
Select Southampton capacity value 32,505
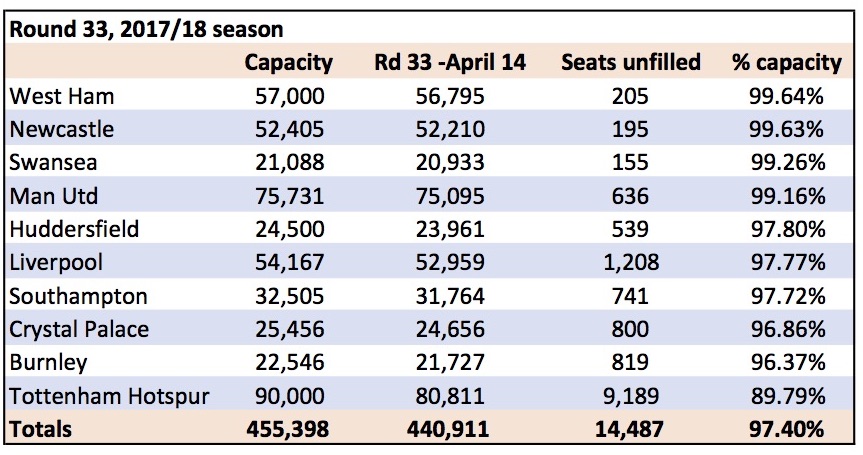290,296
